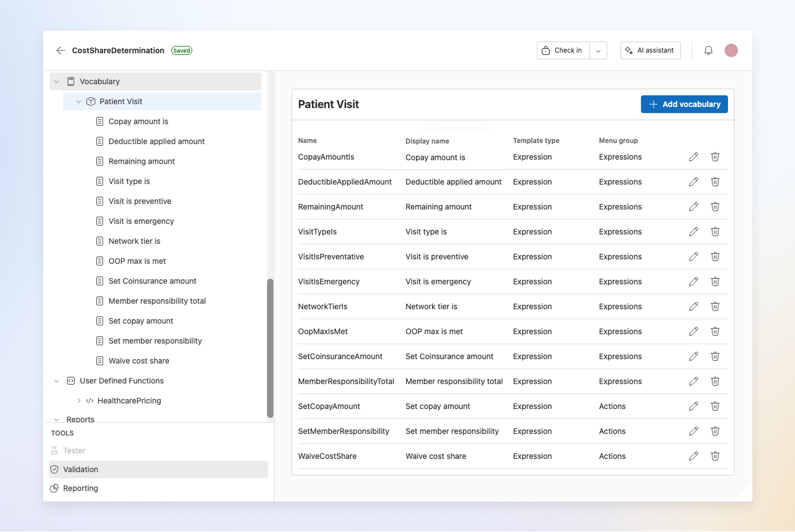This screenshot has width=795, height=532.
Task: Click the Add vocabulary button
Action: 684,104
